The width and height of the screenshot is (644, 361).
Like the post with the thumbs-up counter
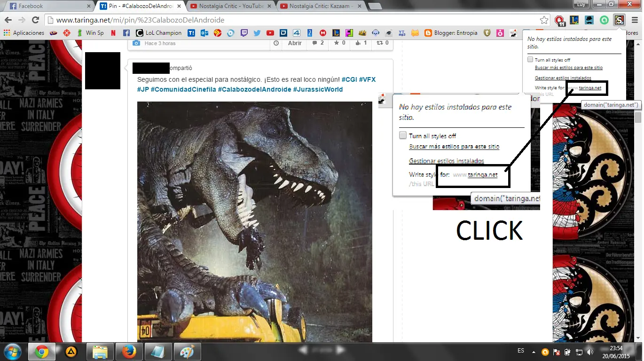coord(361,43)
